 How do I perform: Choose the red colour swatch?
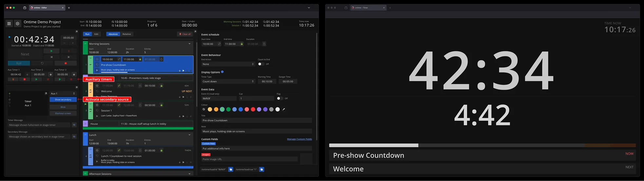253,109
